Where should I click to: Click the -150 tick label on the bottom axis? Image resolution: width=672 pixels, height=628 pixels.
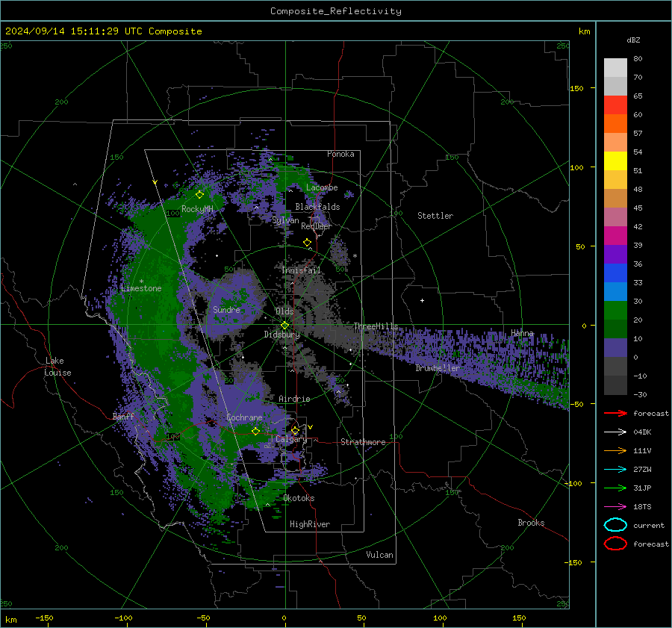(x=44, y=618)
